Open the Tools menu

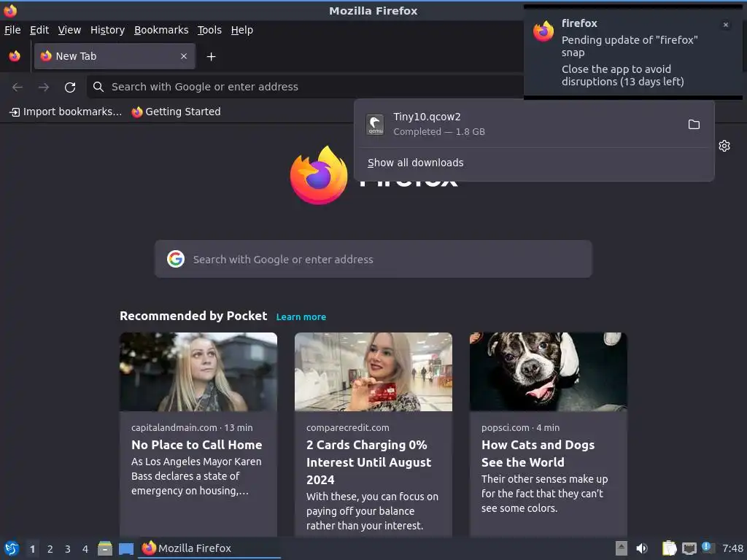(209, 30)
